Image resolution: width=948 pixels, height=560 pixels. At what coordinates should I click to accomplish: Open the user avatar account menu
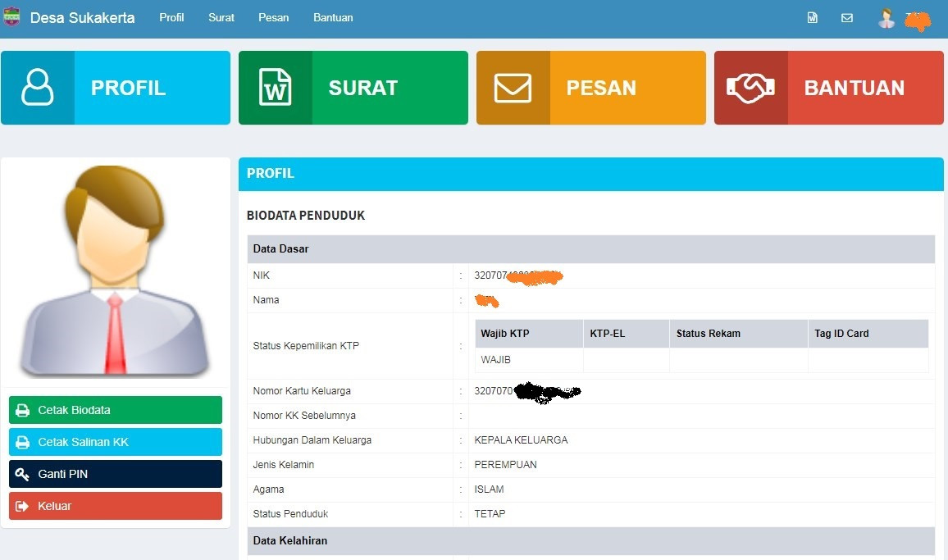tap(886, 18)
